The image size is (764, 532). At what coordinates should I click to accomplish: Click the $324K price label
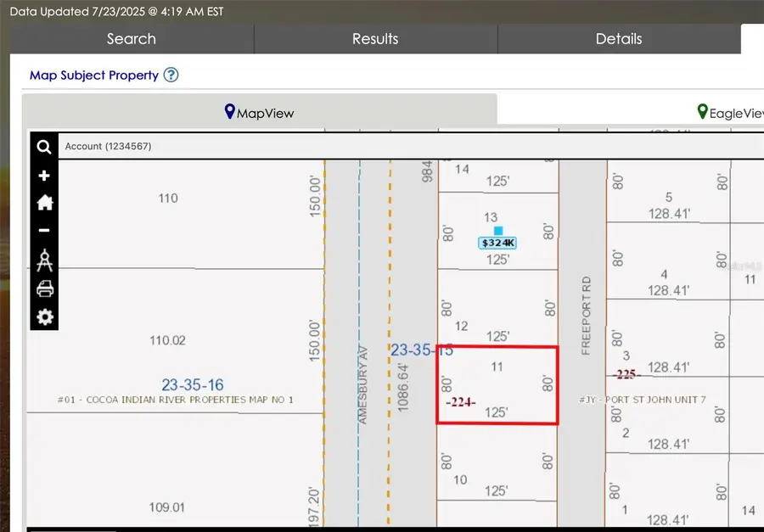point(496,243)
